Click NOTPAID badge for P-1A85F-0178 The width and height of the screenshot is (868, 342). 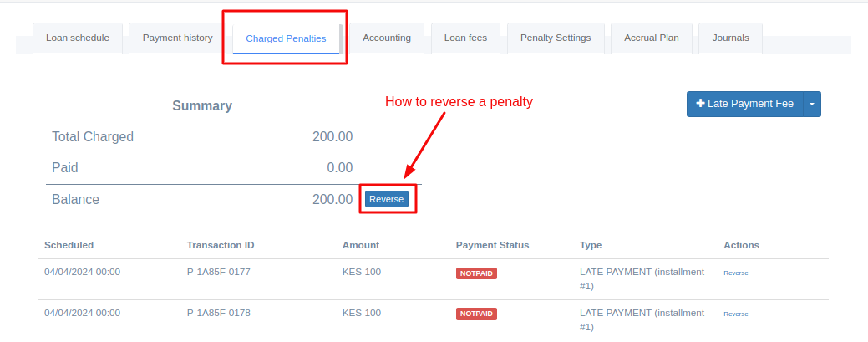[477, 314]
